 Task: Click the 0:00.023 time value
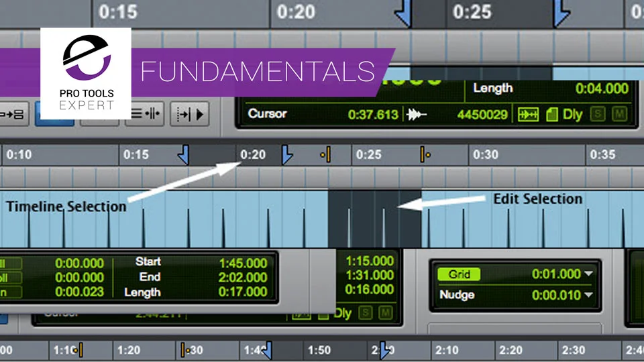tap(79, 292)
